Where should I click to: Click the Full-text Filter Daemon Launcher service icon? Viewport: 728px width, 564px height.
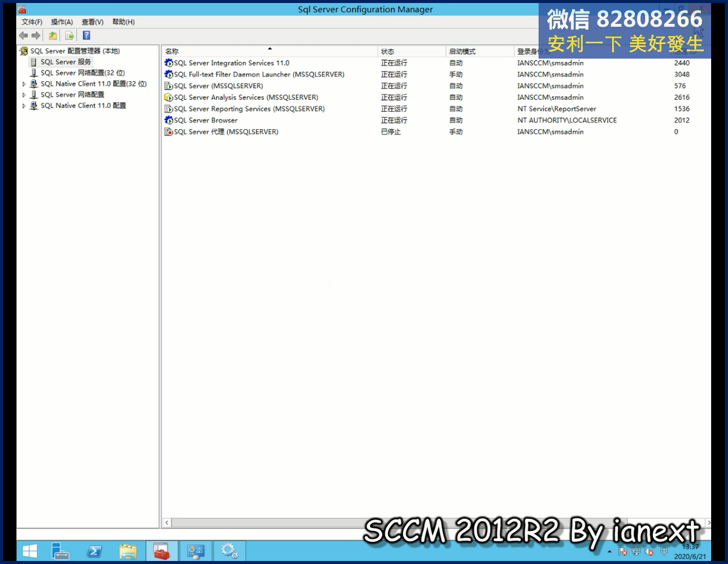(x=168, y=75)
